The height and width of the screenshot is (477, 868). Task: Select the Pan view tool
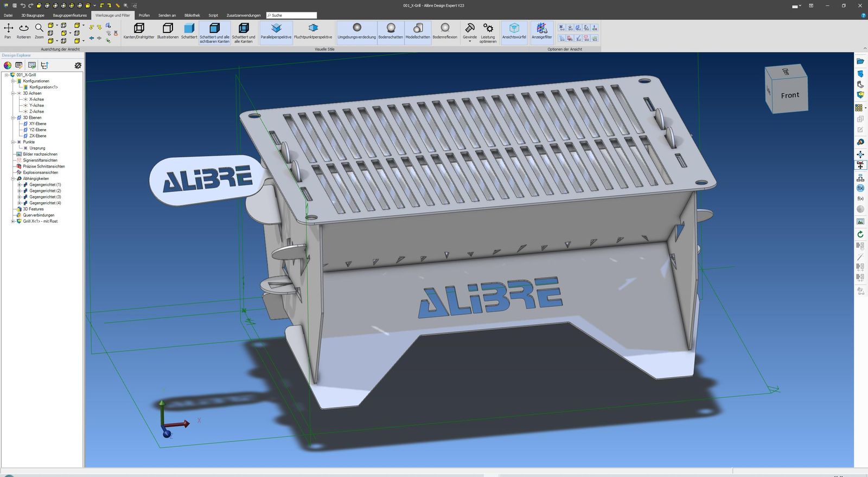[x=8, y=31]
